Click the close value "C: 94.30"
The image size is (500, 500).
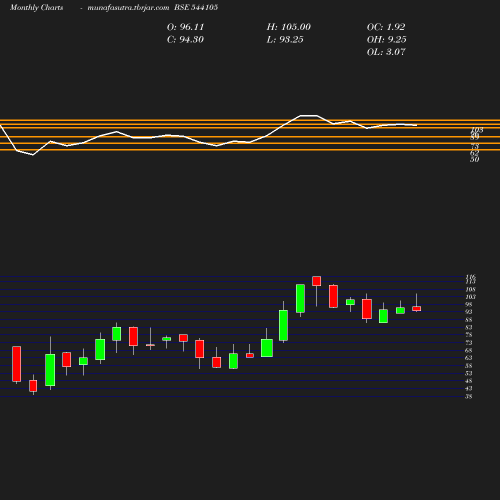point(185,40)
